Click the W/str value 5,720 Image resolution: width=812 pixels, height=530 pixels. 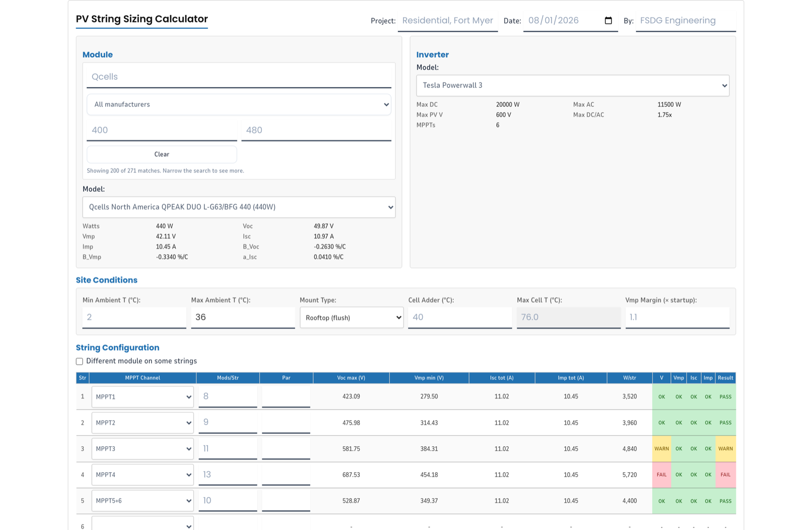(x=629, y=475)
